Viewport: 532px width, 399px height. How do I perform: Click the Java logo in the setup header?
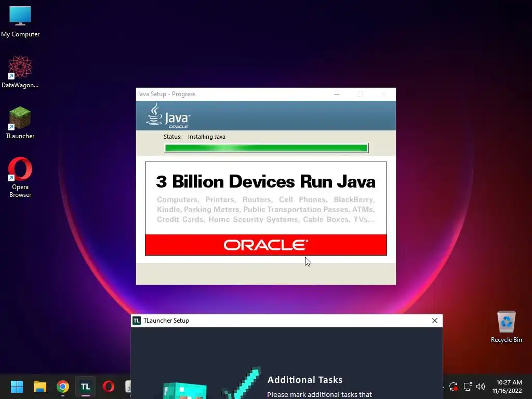tap(168, 116)
